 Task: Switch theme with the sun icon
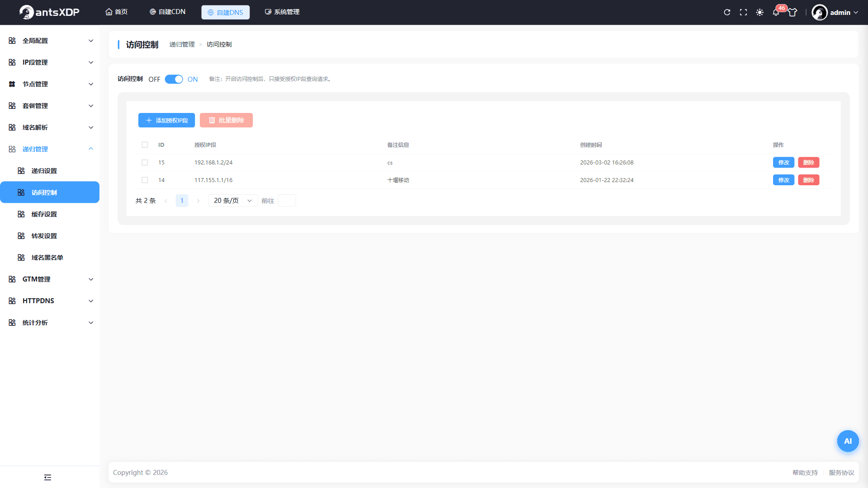[x=760, y=12]
